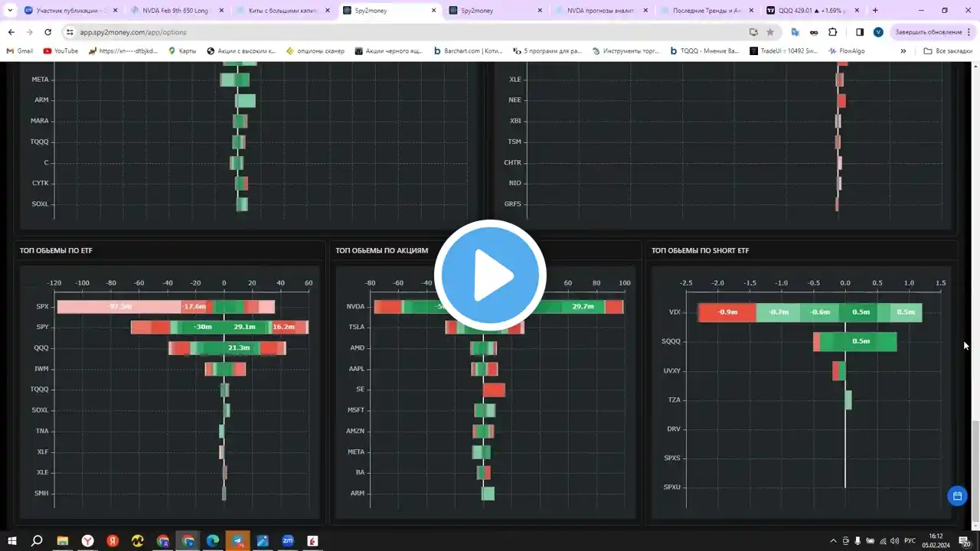Image resolution: width=980 pixels, height=551 pixels.
Task: Switch to the QQQ 429.01 tab
Action: click(812, 11)
